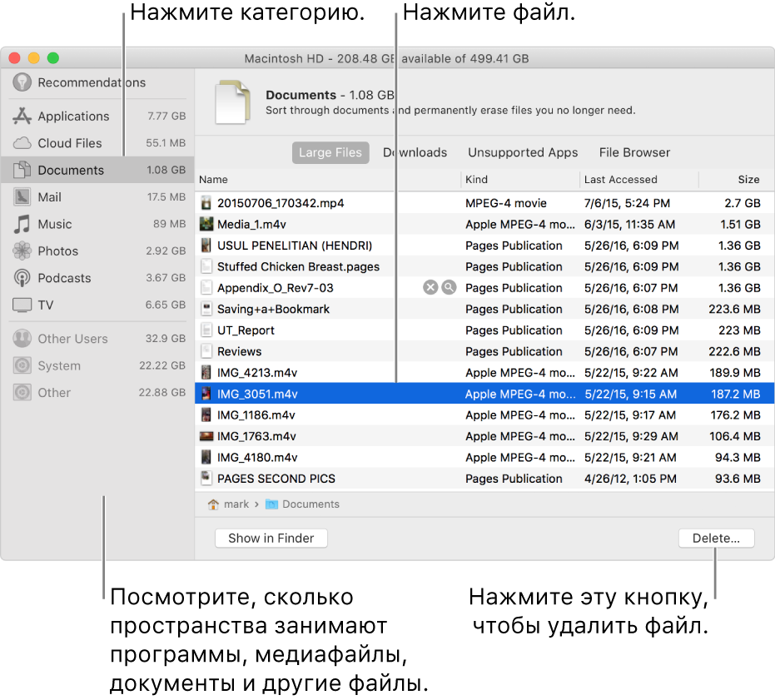Viewport: 775px width, 700px height.
Task: Select the Cloud Files category label
Action: click(70, 143)
